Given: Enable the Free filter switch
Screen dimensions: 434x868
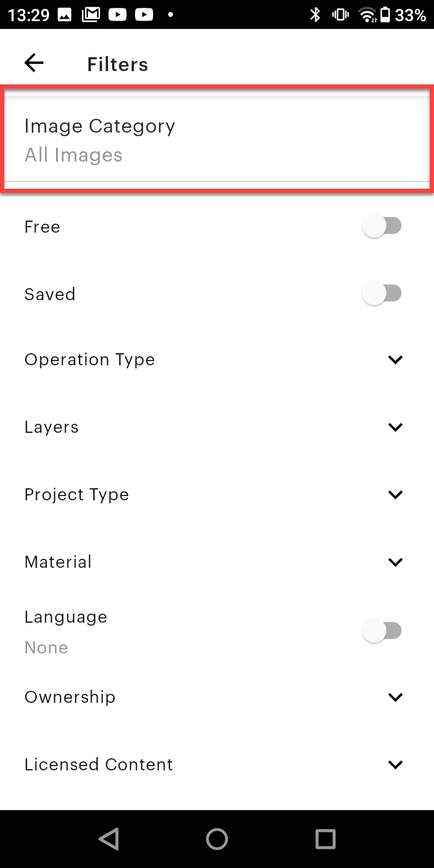Looking at the screenshot, I should 382,227.
